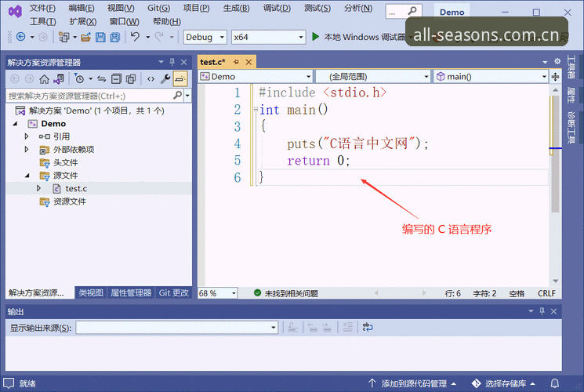
Task: Open the Git(G) menu
Action: pos(159,8)
